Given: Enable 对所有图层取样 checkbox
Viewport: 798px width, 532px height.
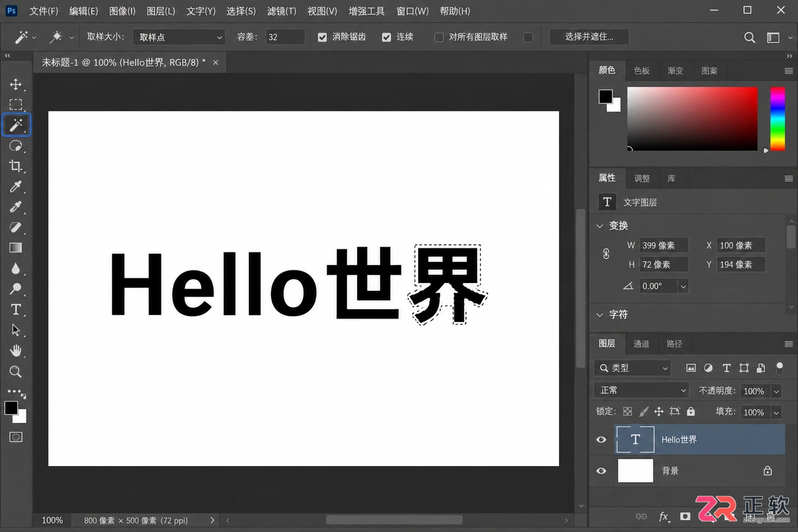Looking at the screenshot, I should tap(439, 37).
